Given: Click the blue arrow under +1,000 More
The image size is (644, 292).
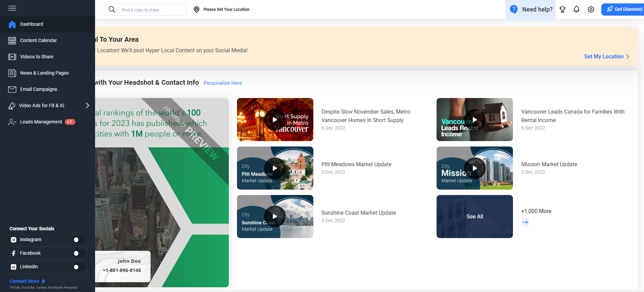Looking at the screenshot, I should (x=525, y=222).
